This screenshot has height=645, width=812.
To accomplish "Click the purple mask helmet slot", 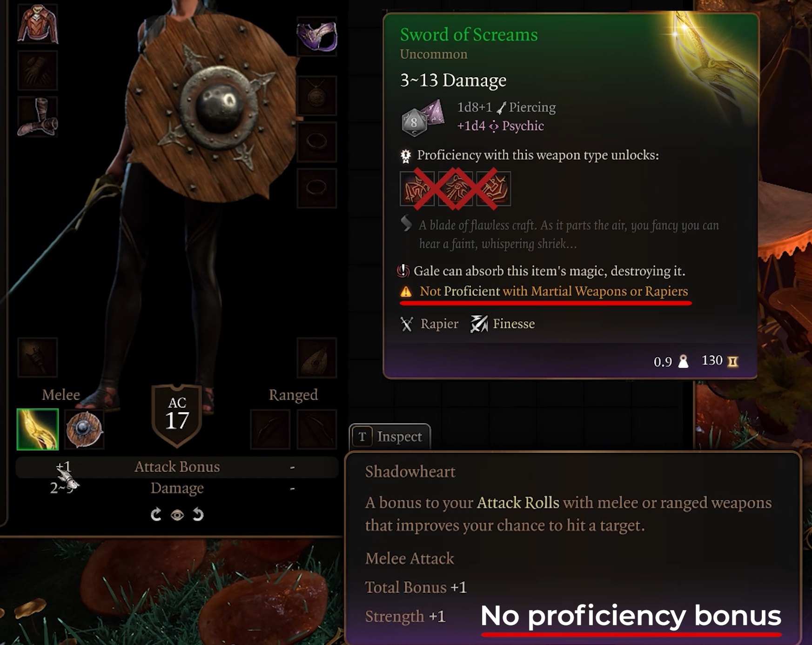I will tap(316, 36).
